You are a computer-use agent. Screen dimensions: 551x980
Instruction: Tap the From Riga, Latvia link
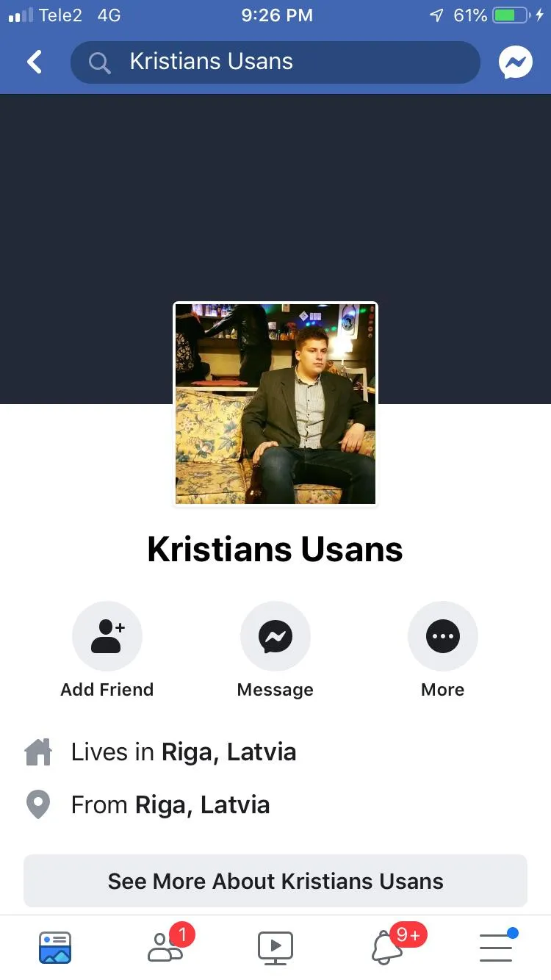[x=170, y=805]
